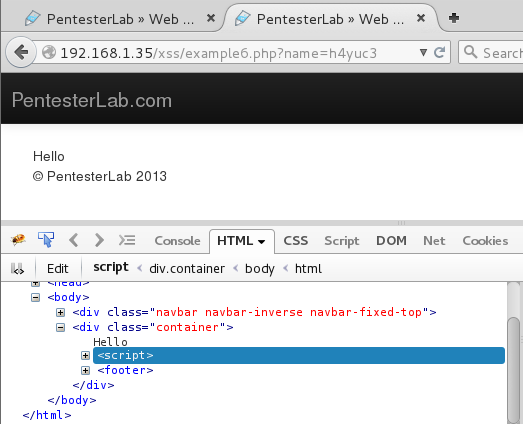The image size is (523, 424).
Task: Toggle break on mutate icon
Action: pos(17,269)
